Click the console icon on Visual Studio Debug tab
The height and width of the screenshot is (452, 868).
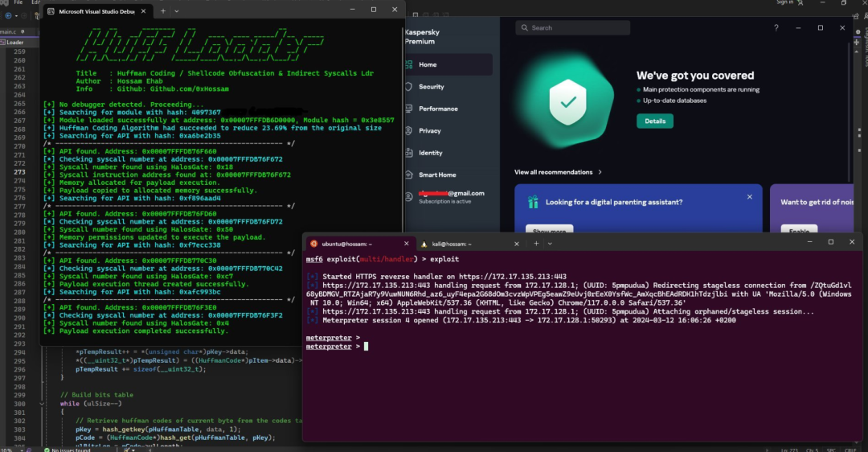(x=51, y=11)
